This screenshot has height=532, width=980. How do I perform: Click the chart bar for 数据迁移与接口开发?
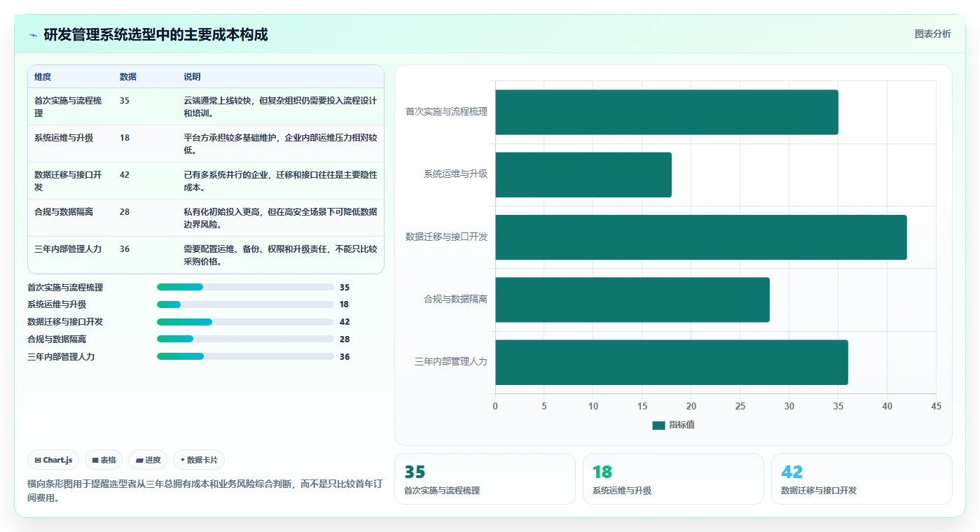click(701, 237)
